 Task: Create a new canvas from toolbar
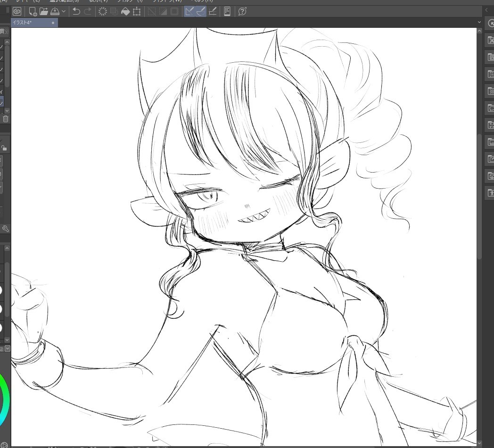pos(33,12)
